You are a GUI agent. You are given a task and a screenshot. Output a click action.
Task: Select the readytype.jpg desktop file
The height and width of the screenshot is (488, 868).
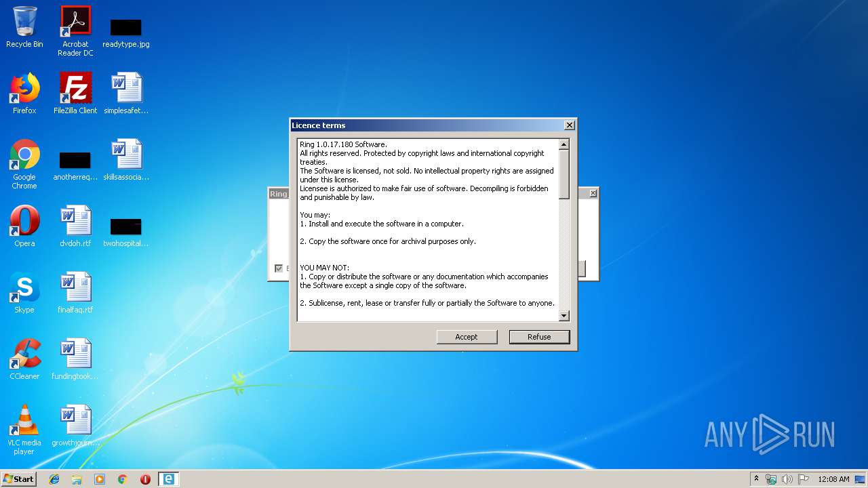[126, 33]
